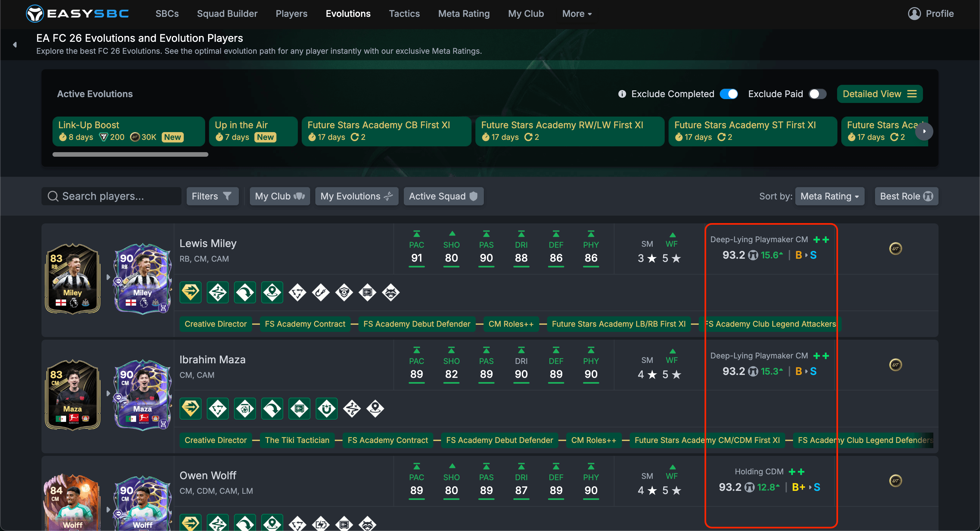
Task: Click the coin icon in Ibrahim Maza's row
Action: (x=895, y=365)
